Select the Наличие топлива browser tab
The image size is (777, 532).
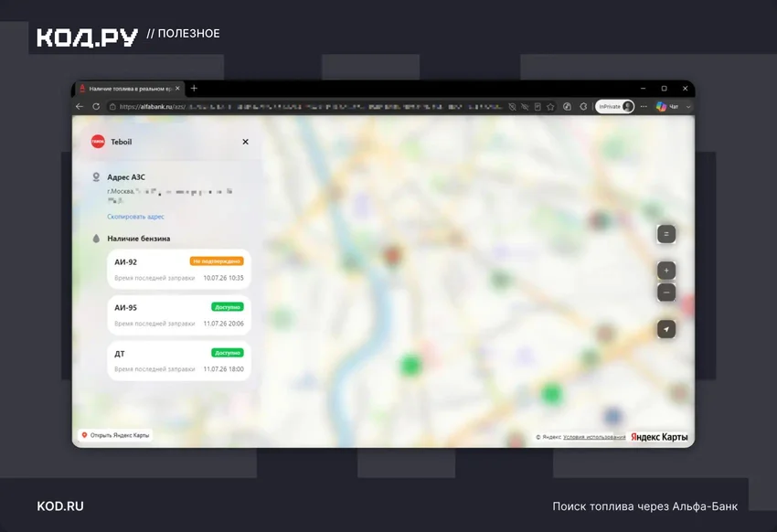click(x=130, y=89)
